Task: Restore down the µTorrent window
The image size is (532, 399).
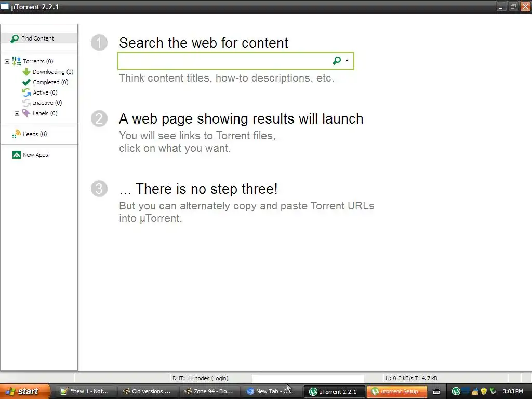Action: 513,7
